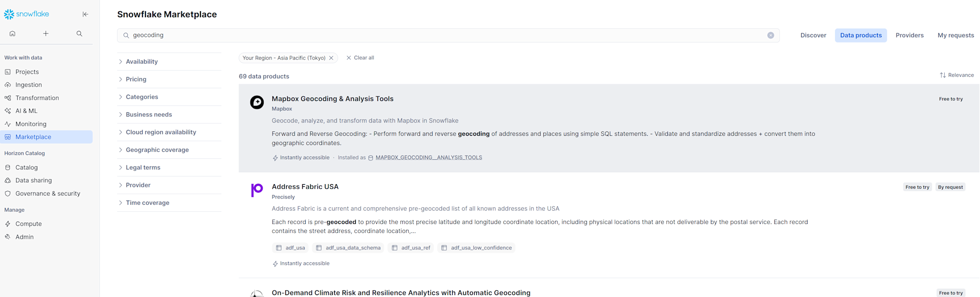Click the Precisely provider logo
This screenshot has width=980, height=297.
tap(257, 190)
